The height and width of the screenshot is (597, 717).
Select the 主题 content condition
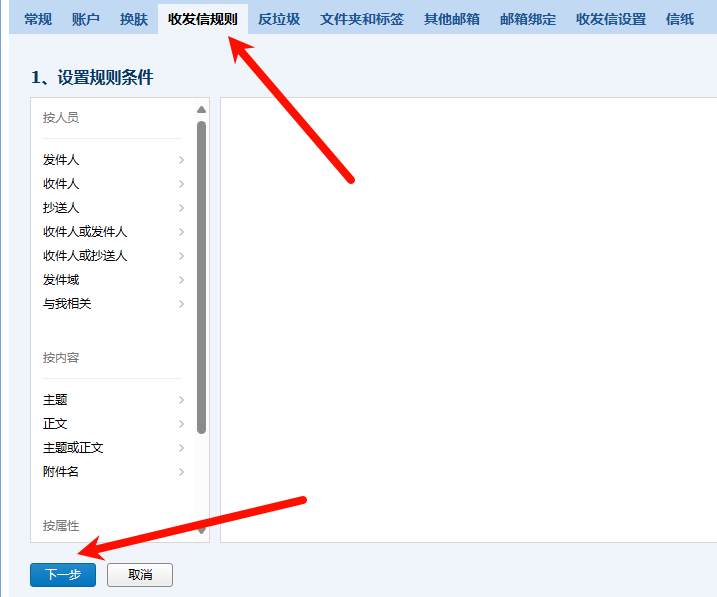(55, 400)
